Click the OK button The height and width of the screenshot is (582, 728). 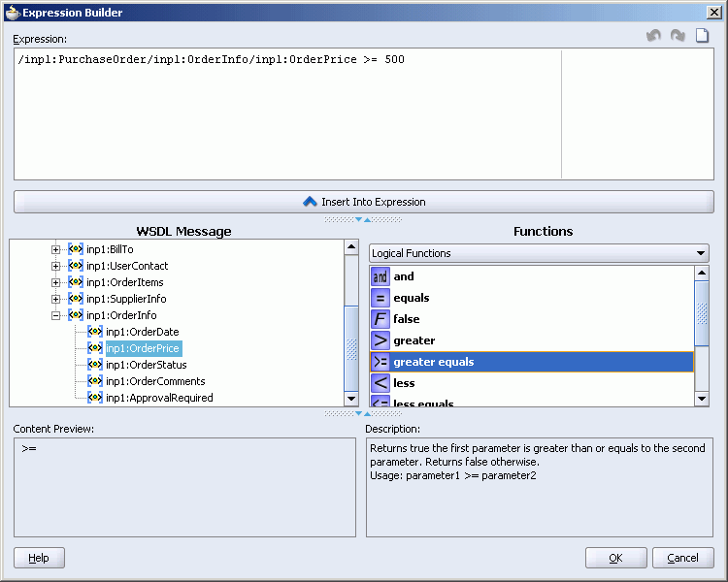click(615, 558)
